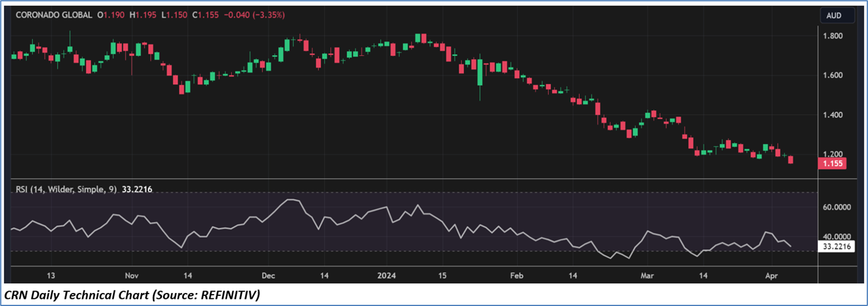
Task: Click the 40.0000 RSI axis label
Action: tap(836, 236)
